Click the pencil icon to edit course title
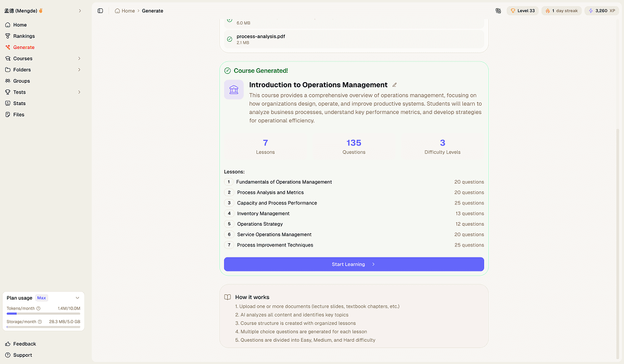This screenshot has width=624, height=364. [394, 85]
